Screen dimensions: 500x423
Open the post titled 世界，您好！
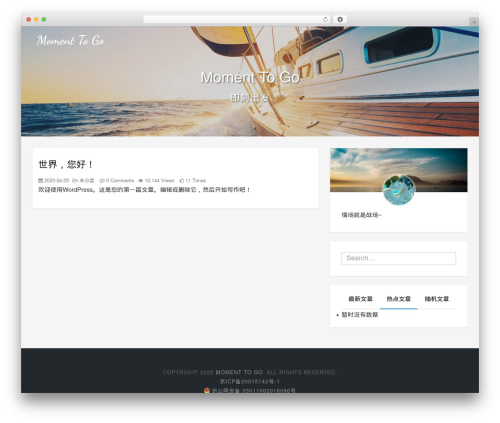tap(66, 164)
